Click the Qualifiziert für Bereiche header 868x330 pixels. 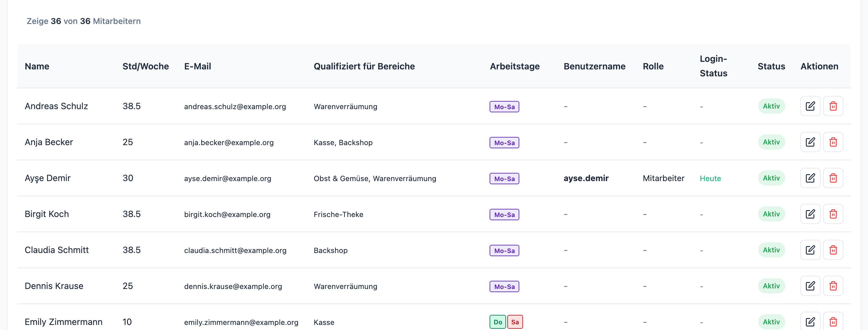[364, 66]
